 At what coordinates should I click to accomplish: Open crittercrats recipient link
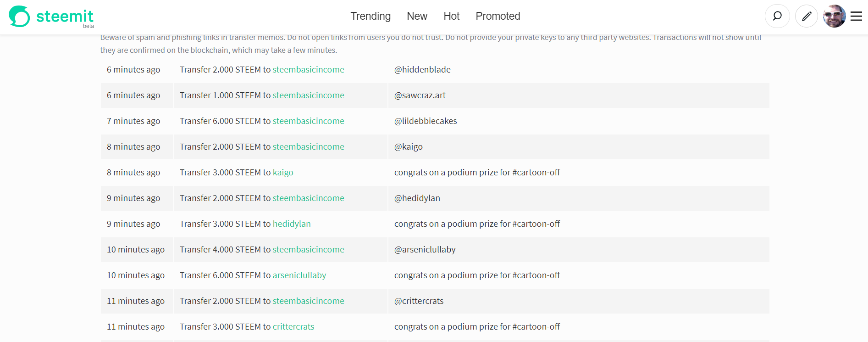pyautogui.click(x=293, y=326)
